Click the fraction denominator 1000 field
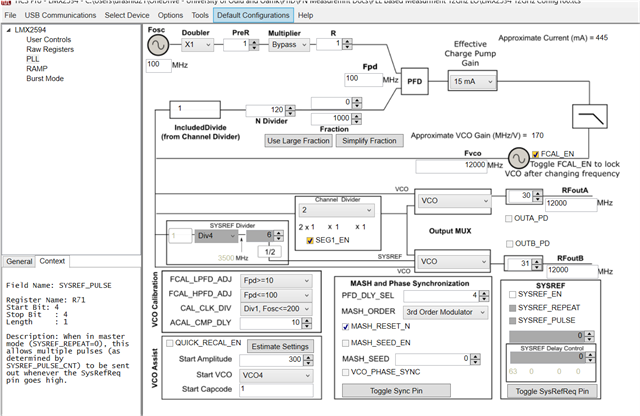The image size is (640, 416). click(331, 119)
